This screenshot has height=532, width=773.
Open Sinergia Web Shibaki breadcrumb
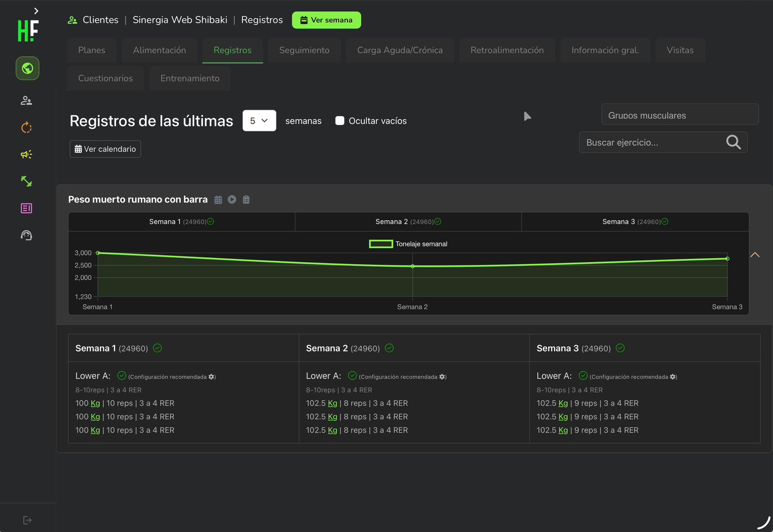point(180,20)
